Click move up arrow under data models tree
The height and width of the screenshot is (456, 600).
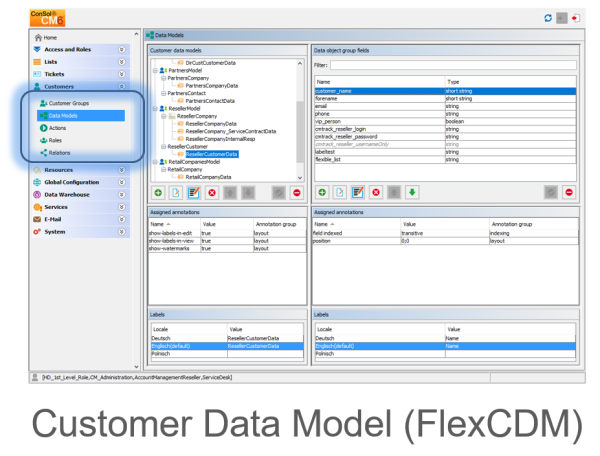click(x=230, y=192)
